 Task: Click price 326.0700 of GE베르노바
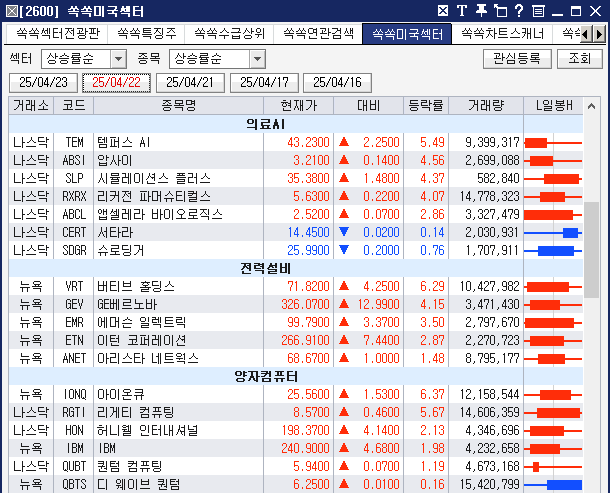click(x=305, y=304)
